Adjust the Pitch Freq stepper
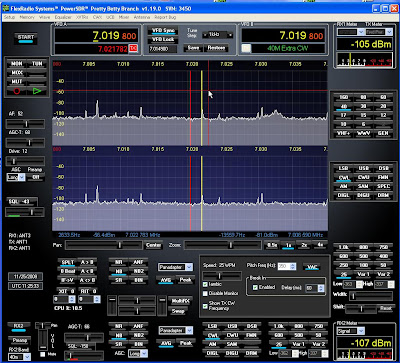 (293, 266)
